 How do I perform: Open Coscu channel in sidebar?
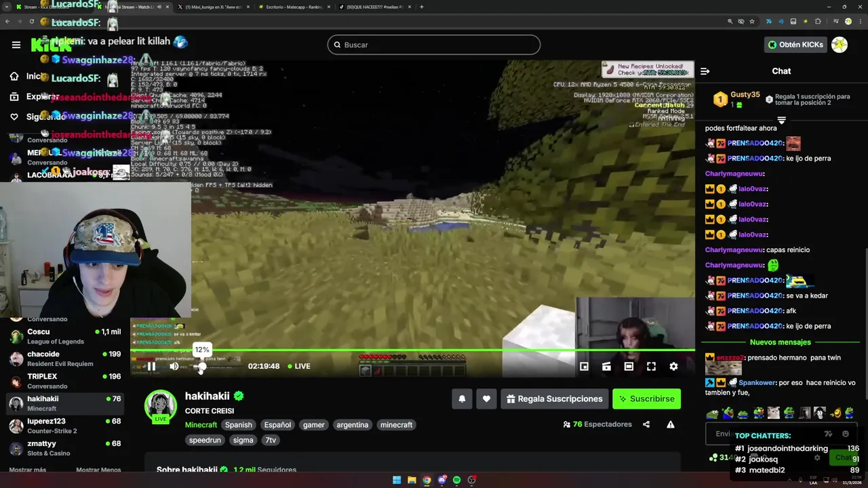pos(65,336)
